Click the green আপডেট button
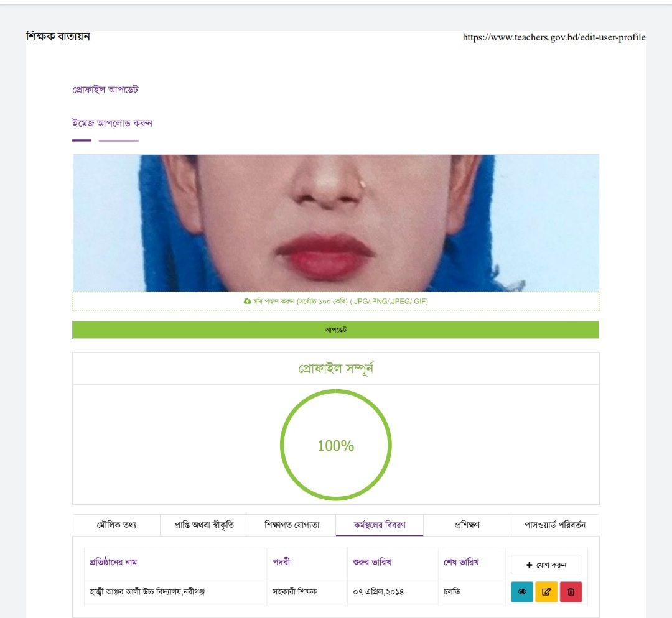 point(335,330)
